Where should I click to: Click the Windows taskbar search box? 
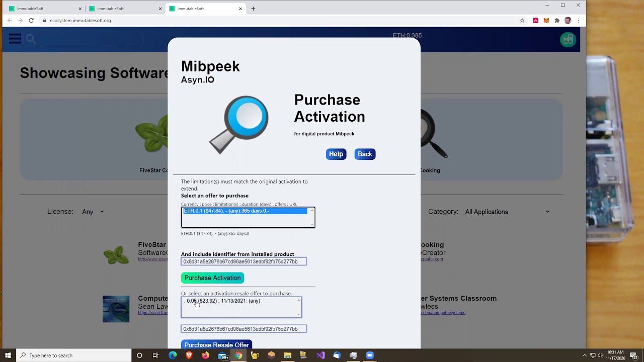tap(73, 355)
